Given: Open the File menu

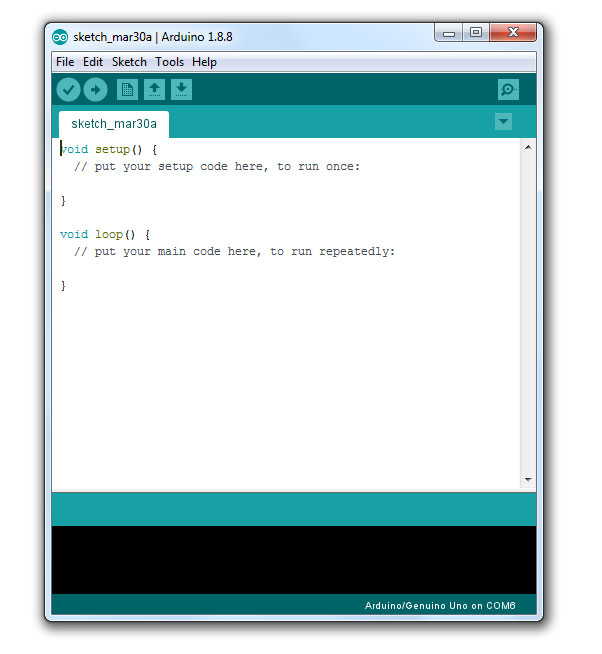Looking at the screenshot, I should pyautogui.click(x=65, y=62).
